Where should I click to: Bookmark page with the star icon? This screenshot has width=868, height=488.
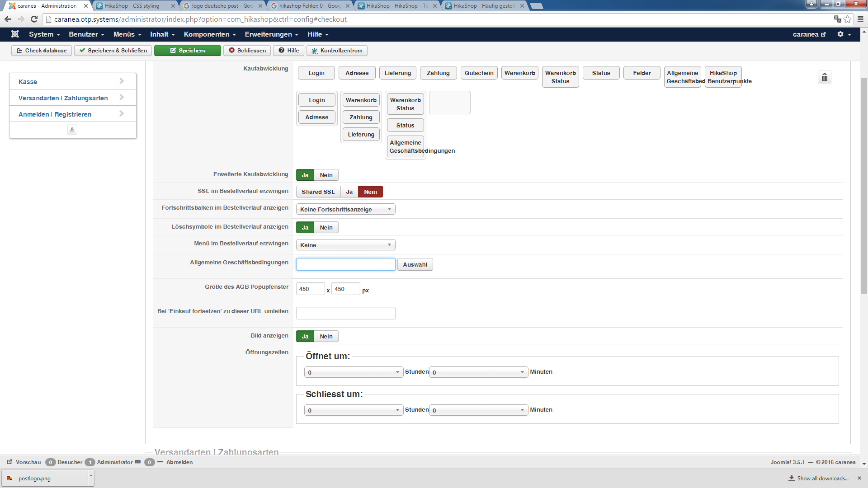pos(848,19)
